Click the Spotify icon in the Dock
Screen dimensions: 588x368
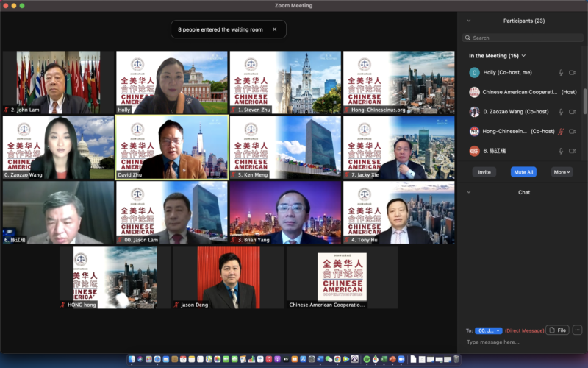367,360
